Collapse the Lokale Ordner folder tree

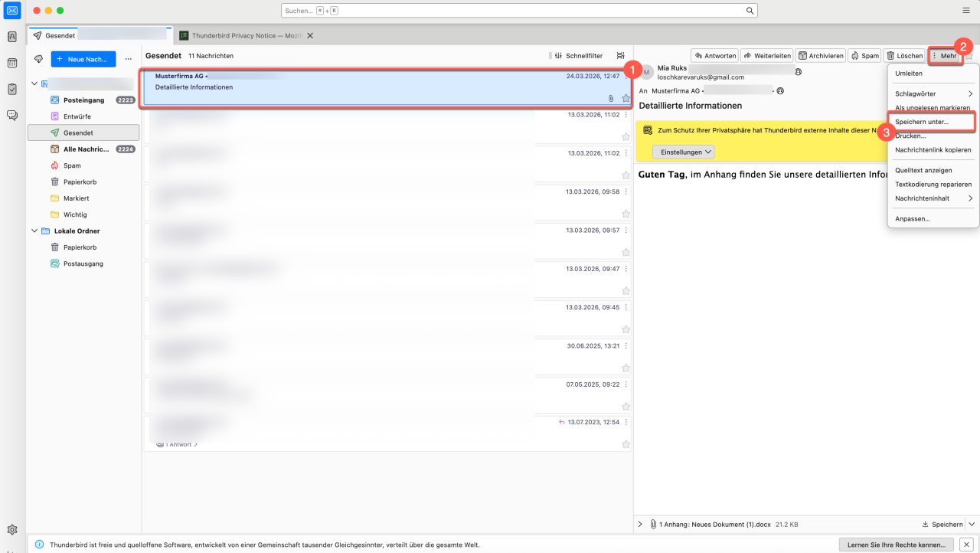click(34, 231)
